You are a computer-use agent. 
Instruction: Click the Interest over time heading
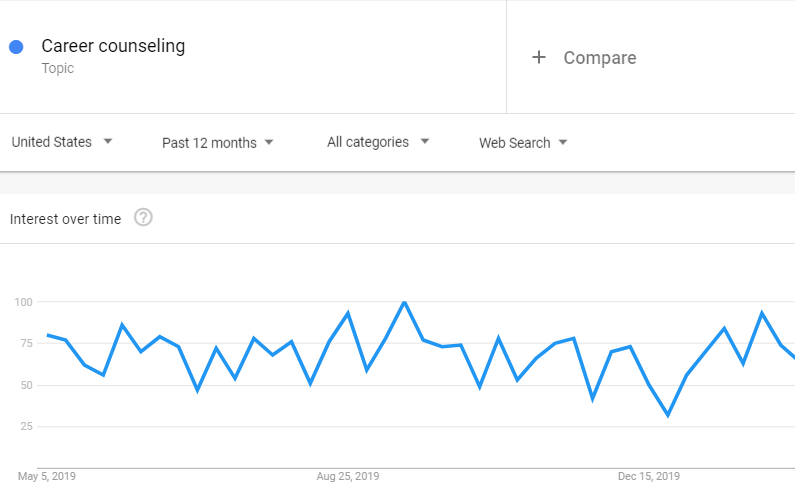coord(65,219)
